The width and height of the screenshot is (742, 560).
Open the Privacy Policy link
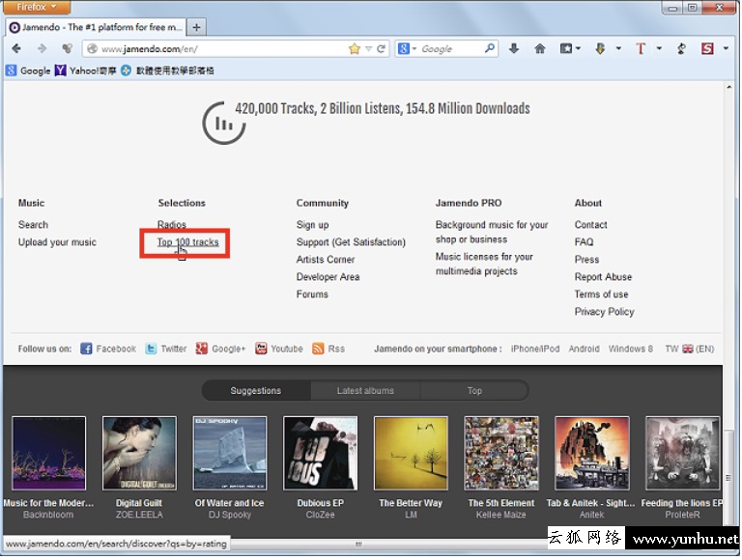pyautogui.click(x=604, y=312)
